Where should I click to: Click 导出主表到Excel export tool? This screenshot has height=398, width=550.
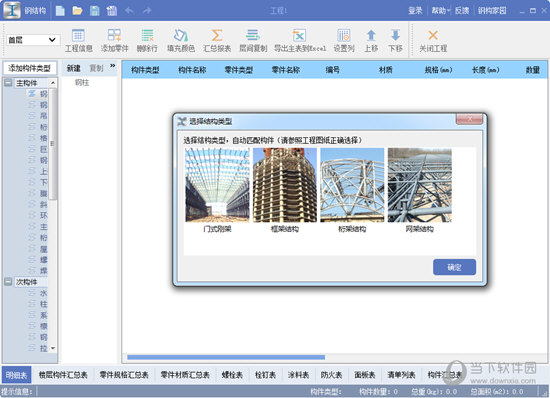tap(300, 41)
